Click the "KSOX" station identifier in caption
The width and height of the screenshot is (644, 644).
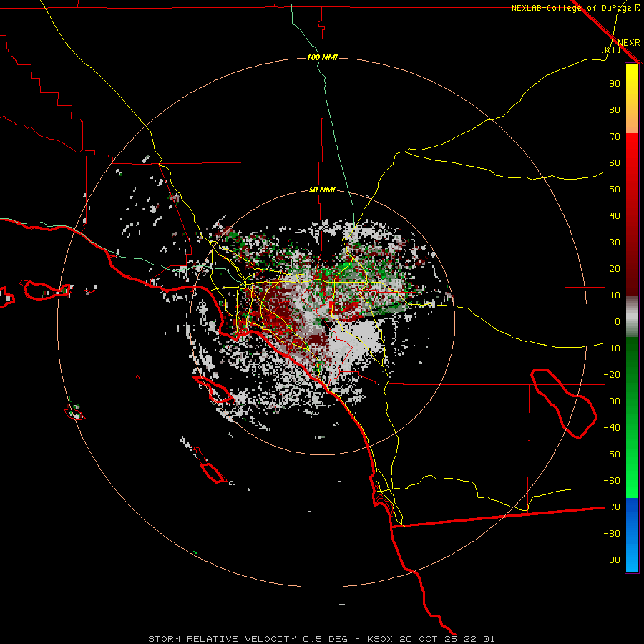379,639
